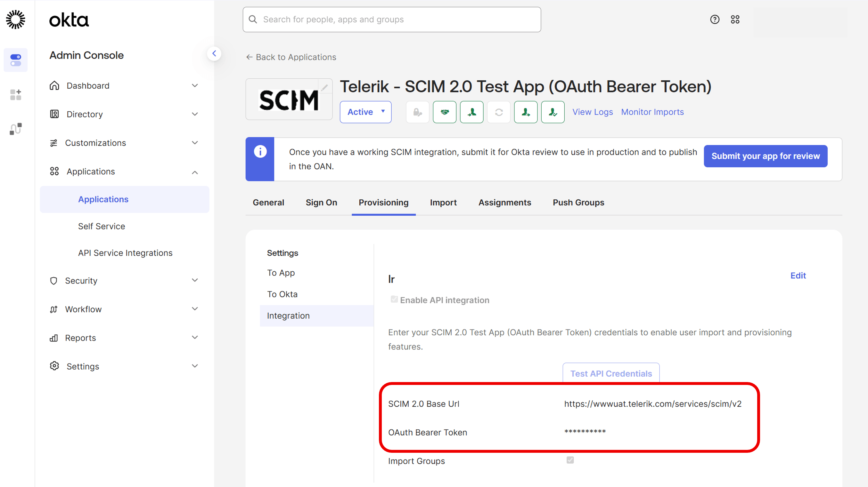Open the Active status dropdown
This screenshot has width=868, height=487.
(365, 112)
